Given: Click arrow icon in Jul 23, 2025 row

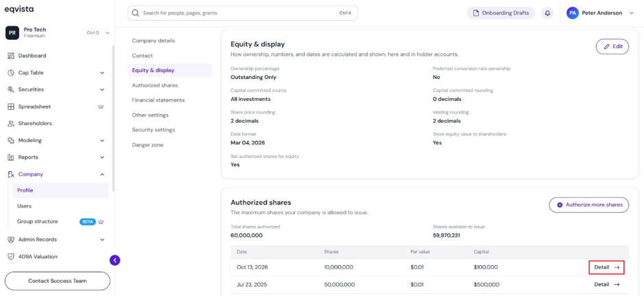Looking at the screenshot, I should (617, 284).
